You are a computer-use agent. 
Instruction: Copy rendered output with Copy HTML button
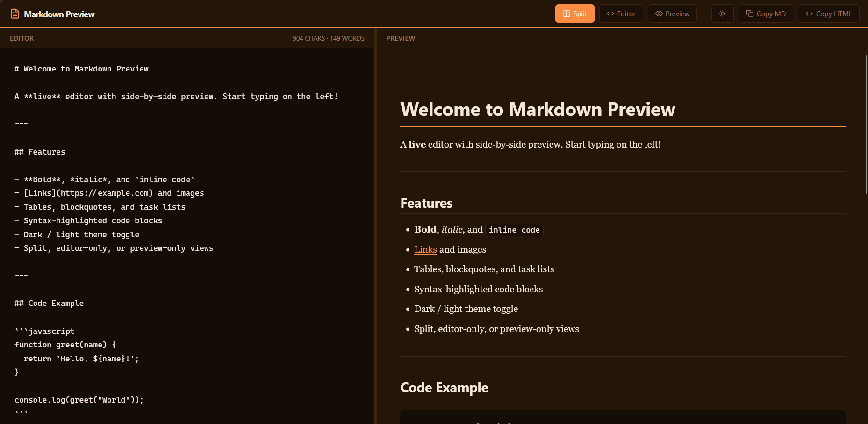click(828, 14)
